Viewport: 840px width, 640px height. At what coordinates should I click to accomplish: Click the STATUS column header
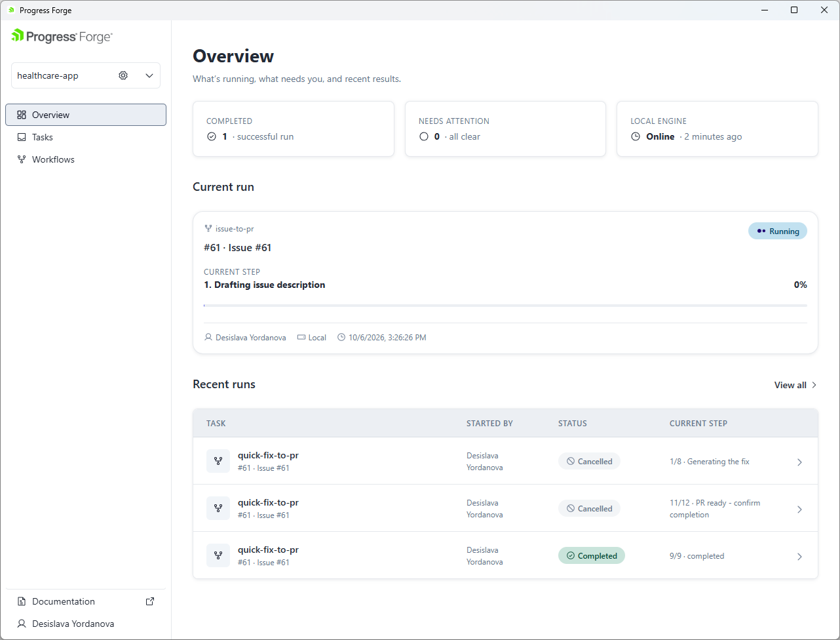click(573, 424)
